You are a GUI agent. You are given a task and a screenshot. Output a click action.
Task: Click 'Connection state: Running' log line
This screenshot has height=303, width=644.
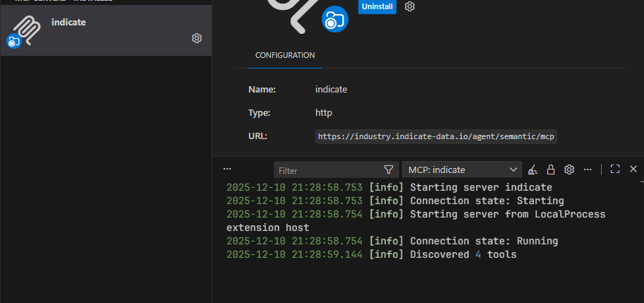[392, 241]
